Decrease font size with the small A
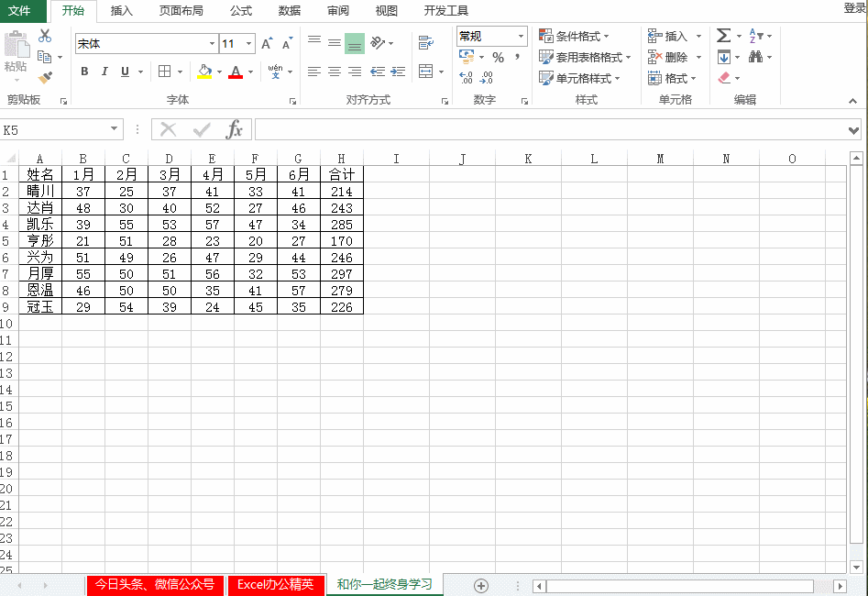Screen dimensions: 868x596 pyautogui.click(x=287, y=44)
